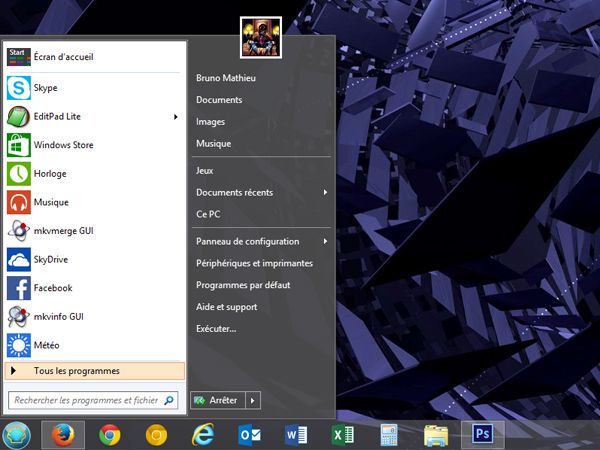Expand Panneau de configuration submenu arrow
This screenshot has width=600, height=450.
[x=325, y=241]
